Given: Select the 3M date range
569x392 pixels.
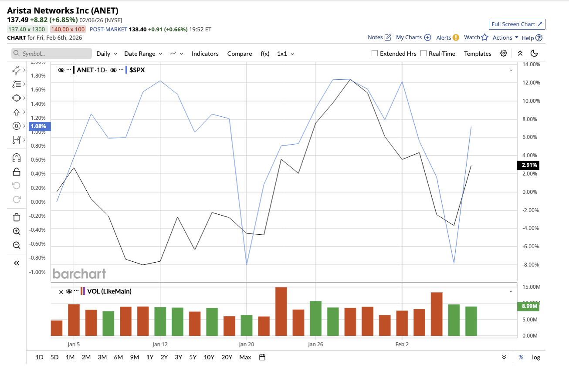Looking at the screenshot, I should pos(102,357).
